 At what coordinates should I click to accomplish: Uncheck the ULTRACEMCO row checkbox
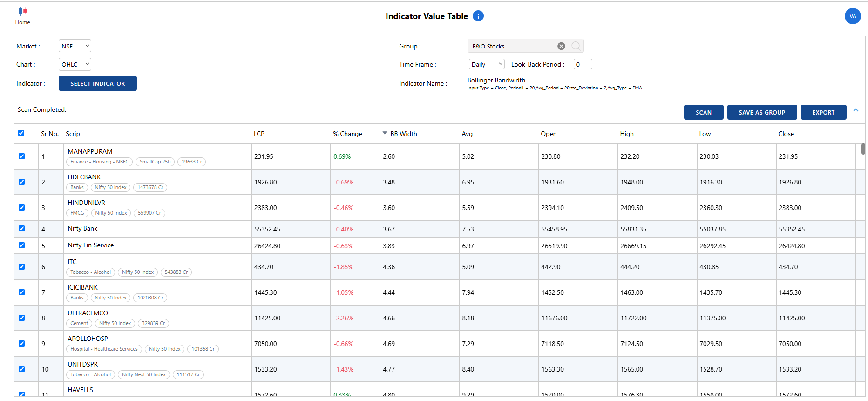tap(21, 318)
